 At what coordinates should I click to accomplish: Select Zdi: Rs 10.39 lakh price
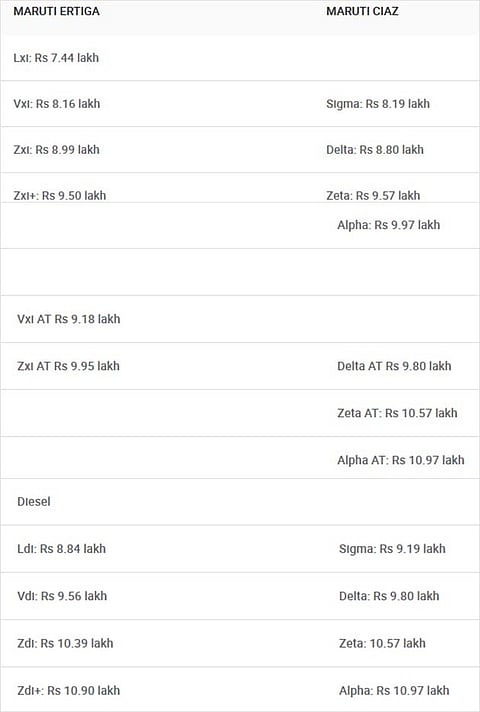tap(65, 643)
